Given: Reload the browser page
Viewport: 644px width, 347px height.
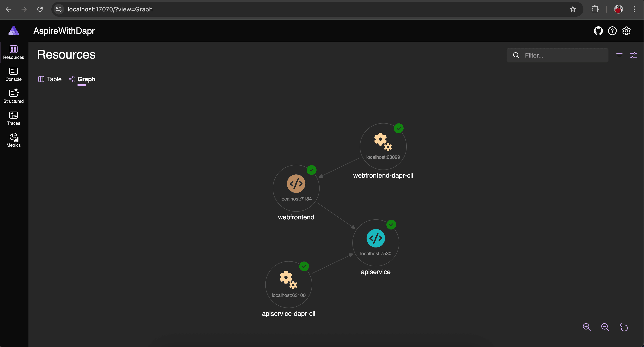Looking at the screenshot, I should tap(40, 9).
